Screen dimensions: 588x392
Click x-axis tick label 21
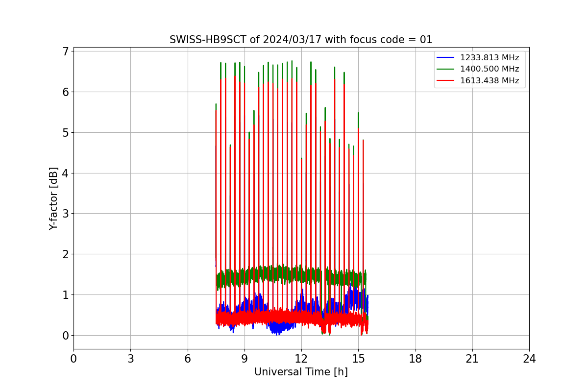472,359
